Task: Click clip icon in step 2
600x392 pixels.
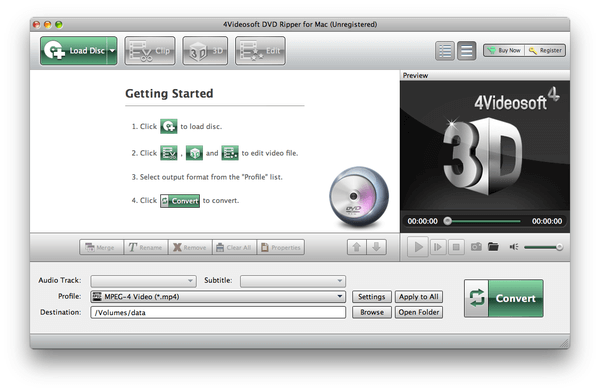Action: point(169,153)
